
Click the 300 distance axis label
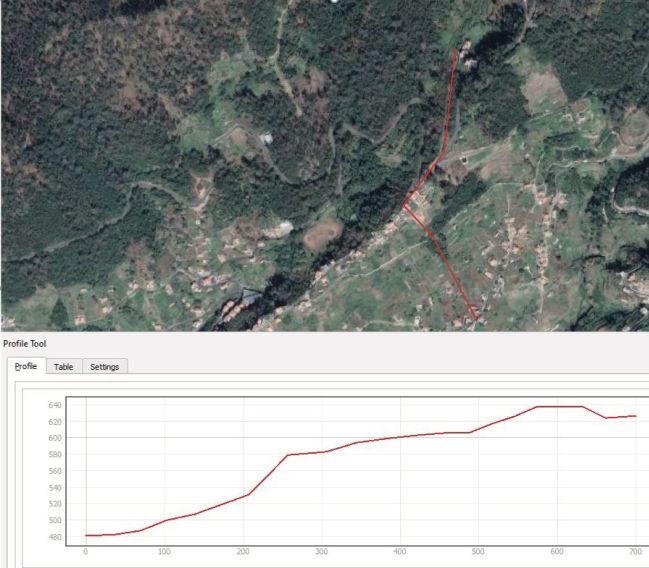(321, 551)
